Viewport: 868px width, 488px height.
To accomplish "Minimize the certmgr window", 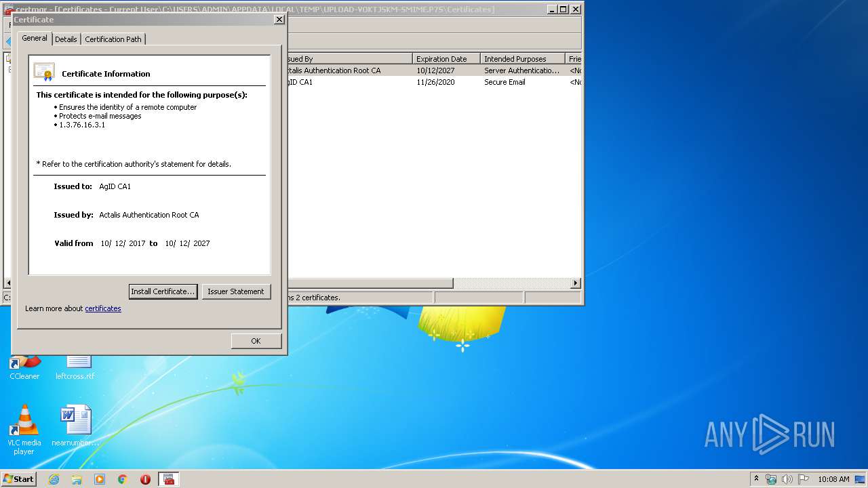I will pos(551,9).
